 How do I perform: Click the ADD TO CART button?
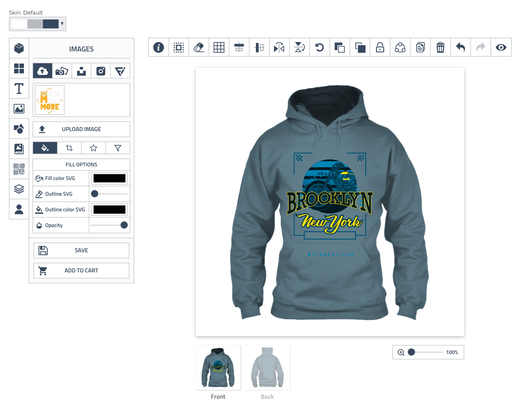[81, 271]
